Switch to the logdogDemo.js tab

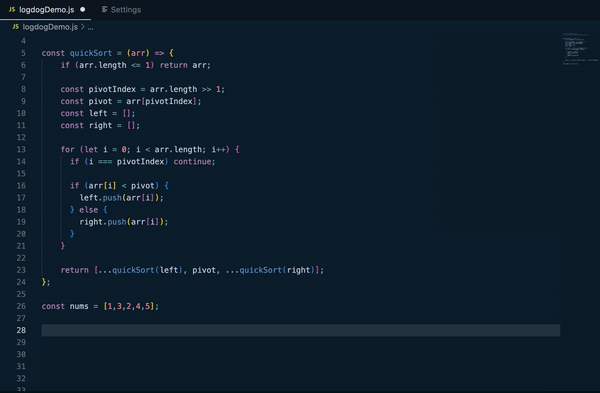coord(46,10)
